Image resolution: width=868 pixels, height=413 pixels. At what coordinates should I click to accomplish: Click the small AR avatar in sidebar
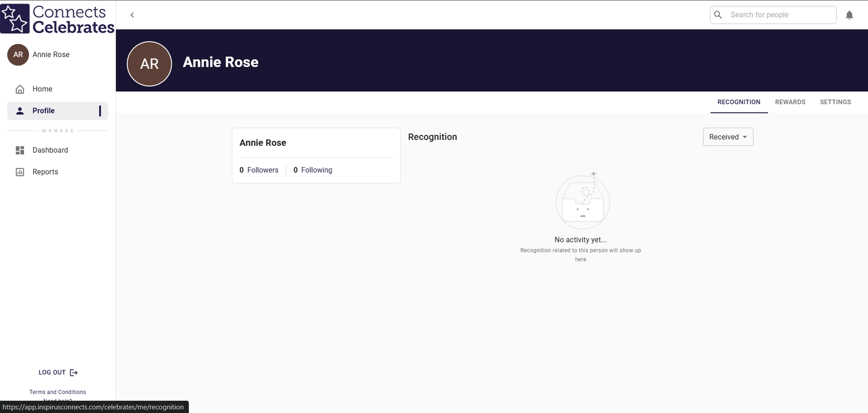pos(18,55)
